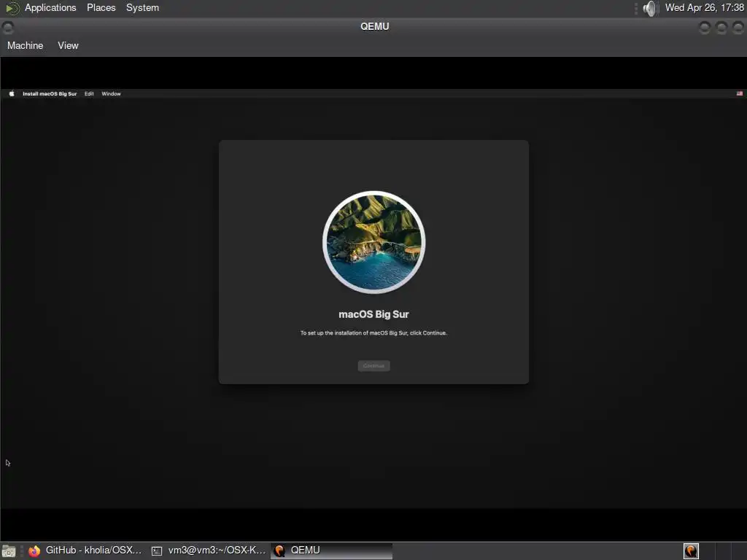Click the QEMU window title text
Viewport: 747px width, 560px height.
click(374, 27)
